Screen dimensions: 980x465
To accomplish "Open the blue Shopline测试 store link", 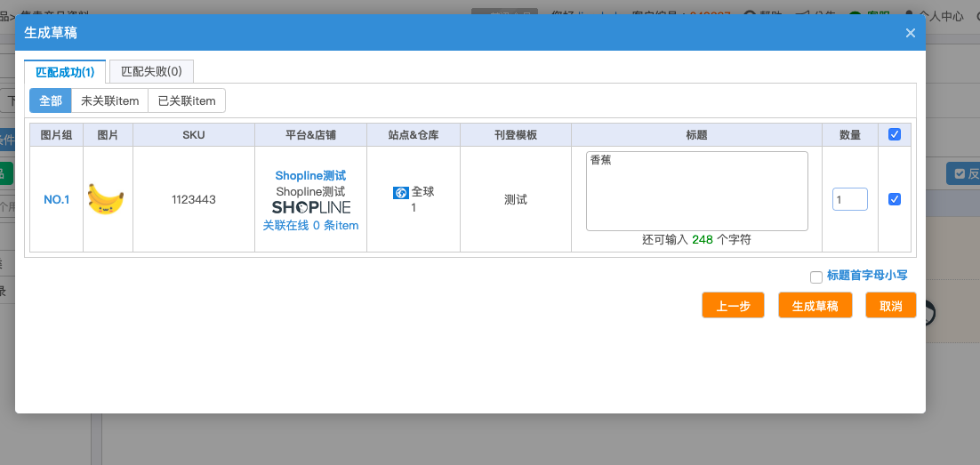I will click(x=310, y=176).
